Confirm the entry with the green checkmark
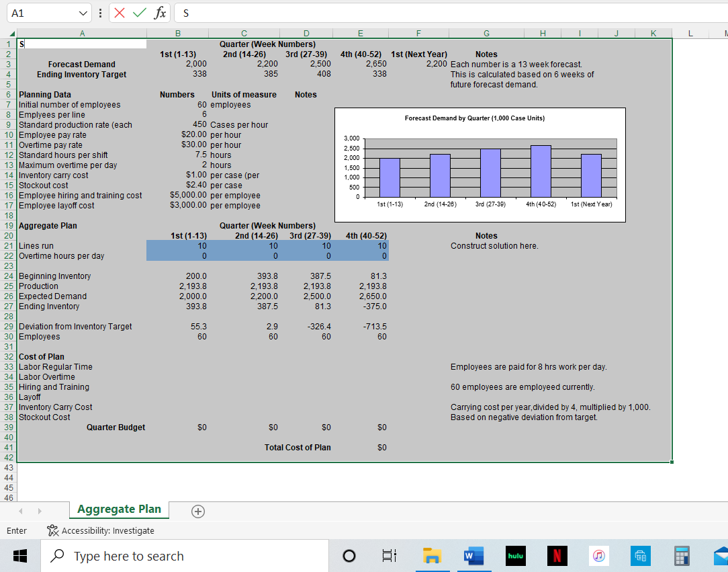 pyautogui.click(x=140, y=13)
